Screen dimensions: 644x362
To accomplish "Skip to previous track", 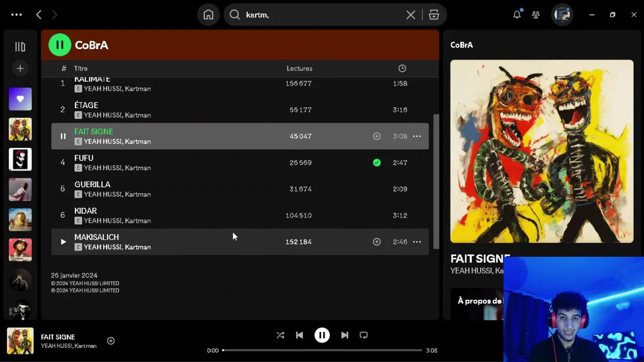I will 299,335.
